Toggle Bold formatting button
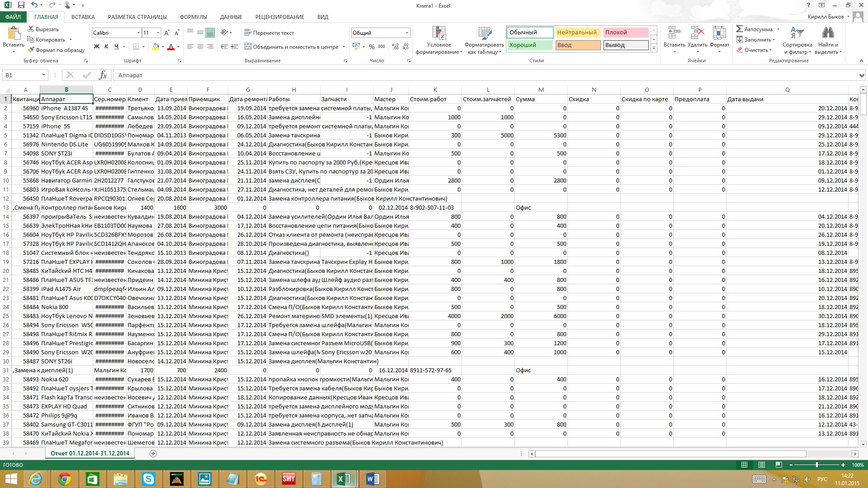 click(96, 47)
